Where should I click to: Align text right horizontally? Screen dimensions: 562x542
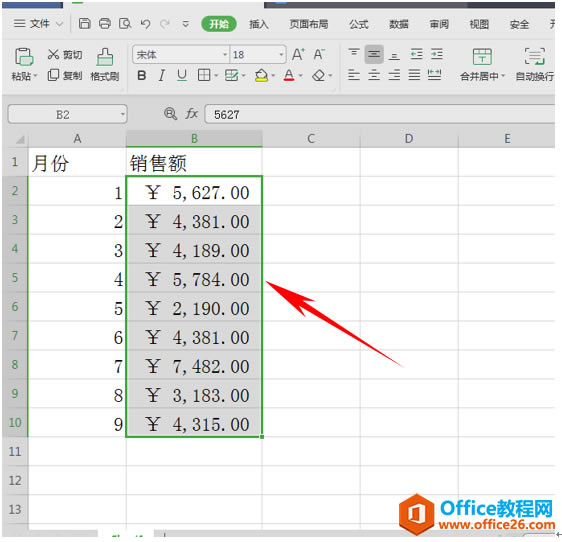tap(394, 75)
